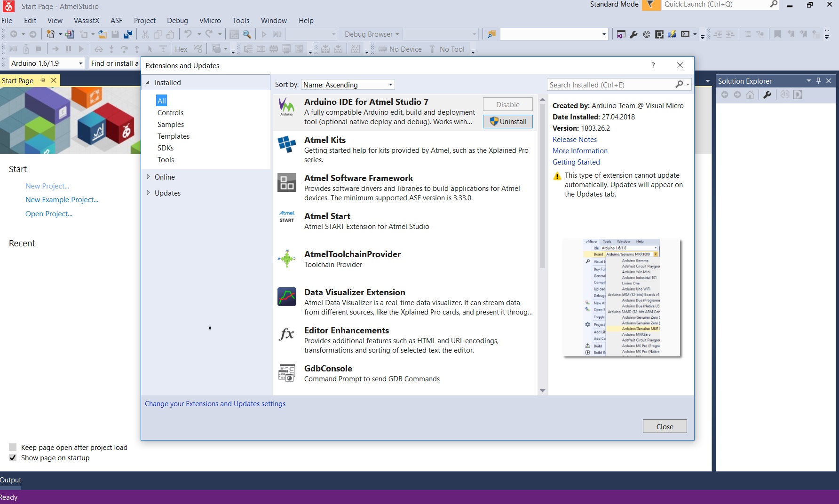The image size is (839, 504).
Task: Click the Find in Files folder icon
Action: click(x=491, y=34)
